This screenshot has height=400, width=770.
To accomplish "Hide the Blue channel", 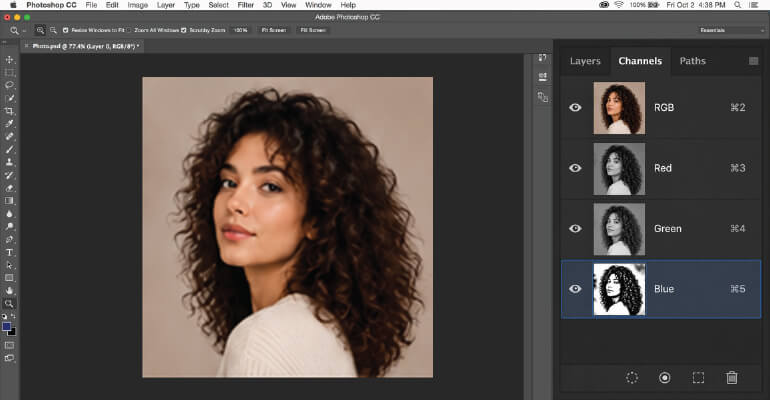I will 575,289.
